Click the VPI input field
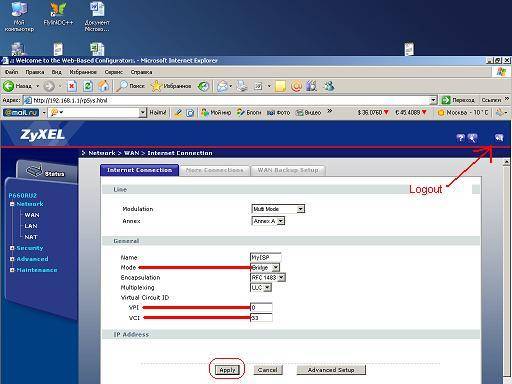Viewport: 512px width, 384px height. 261,308
